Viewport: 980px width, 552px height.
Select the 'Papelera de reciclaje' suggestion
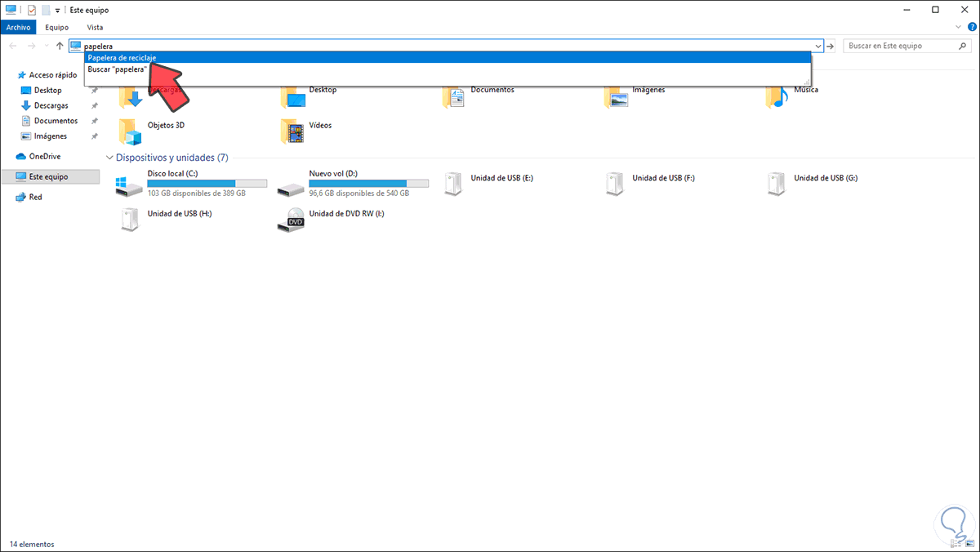(448, 57)
